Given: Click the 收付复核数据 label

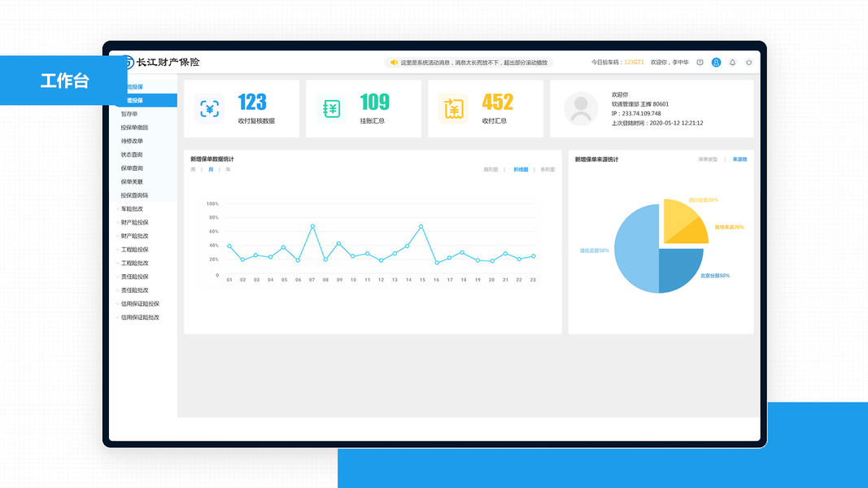Looking at the screenshot, I should [256, 120].
